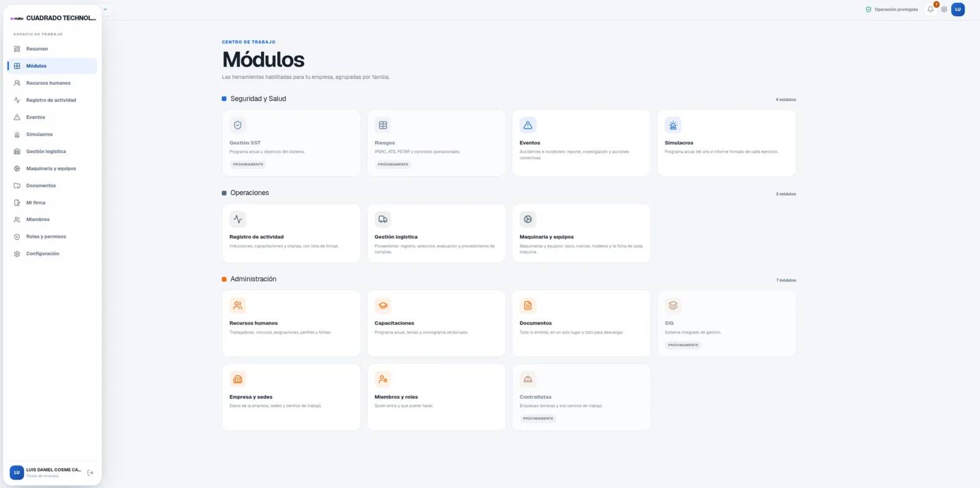The width and height of the screenshot is (980, 488).
Task: Click the Miembros y roles user-gear icon
Action: click(x=383, y=379)
